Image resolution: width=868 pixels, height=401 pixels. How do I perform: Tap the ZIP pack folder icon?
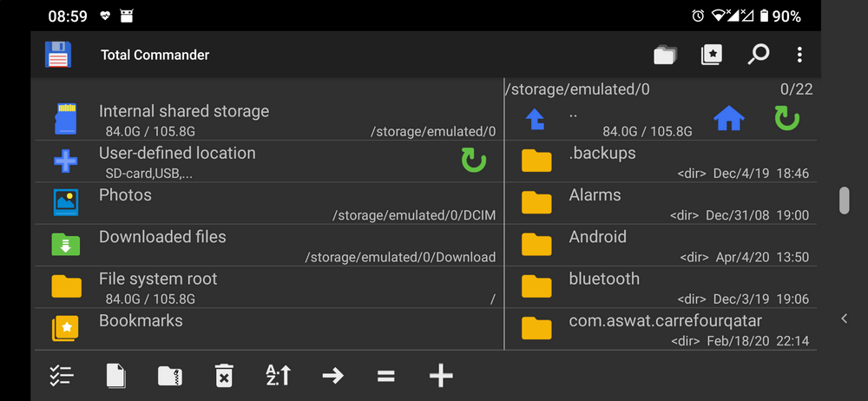(x=170, y=375)
